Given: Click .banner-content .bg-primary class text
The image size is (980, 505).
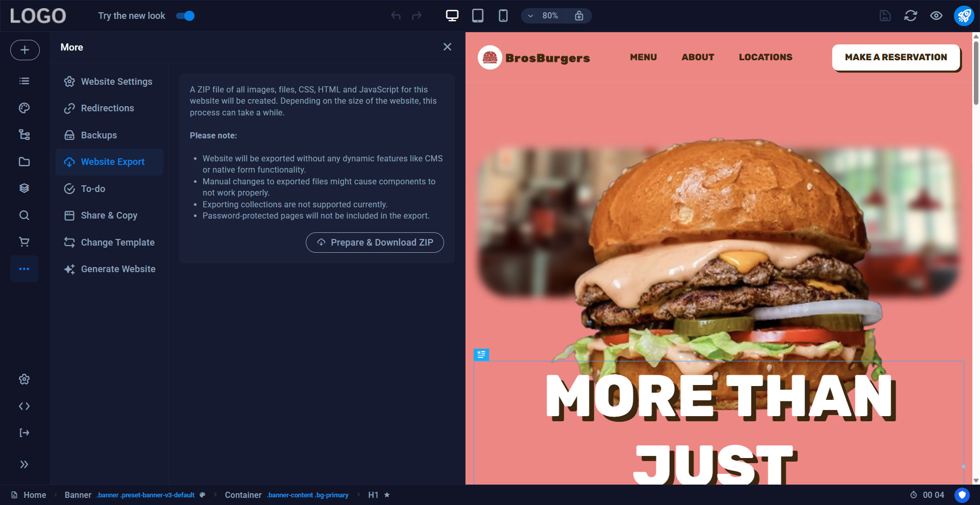Looking at the screenshot, I should click(308, 495).
